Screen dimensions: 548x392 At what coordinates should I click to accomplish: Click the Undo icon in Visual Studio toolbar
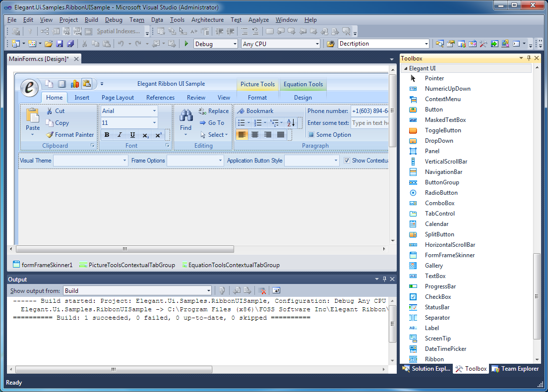[x=121, y=44]
